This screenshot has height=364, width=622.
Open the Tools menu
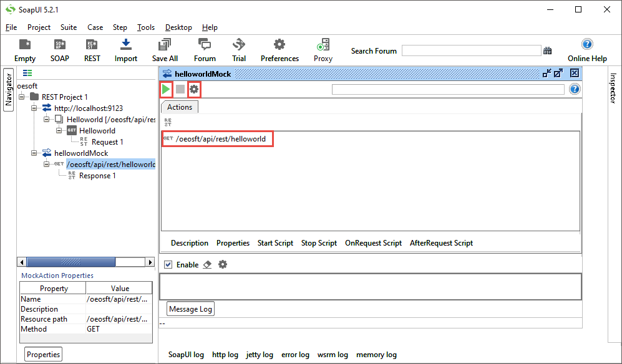[x=146, y=27]
